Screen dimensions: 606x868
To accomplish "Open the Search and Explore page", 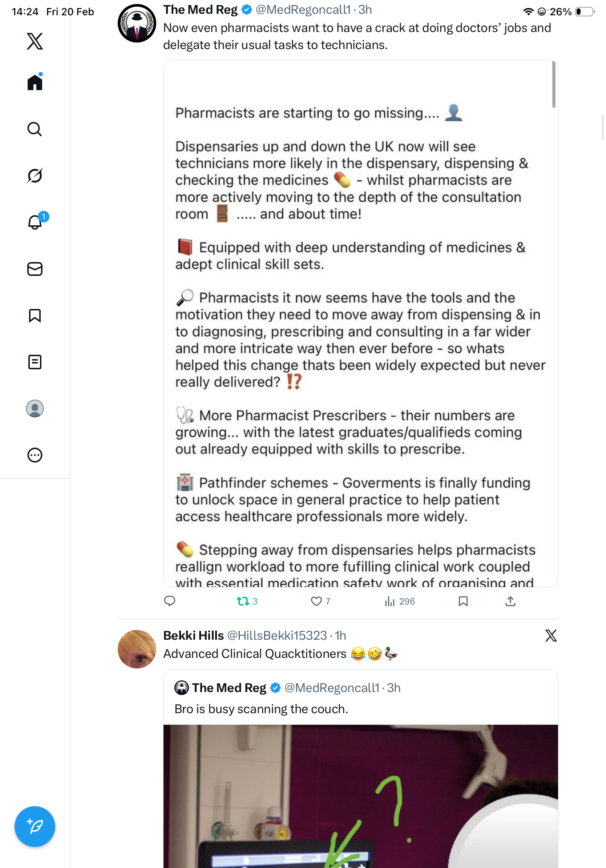I will click(35, 129).
